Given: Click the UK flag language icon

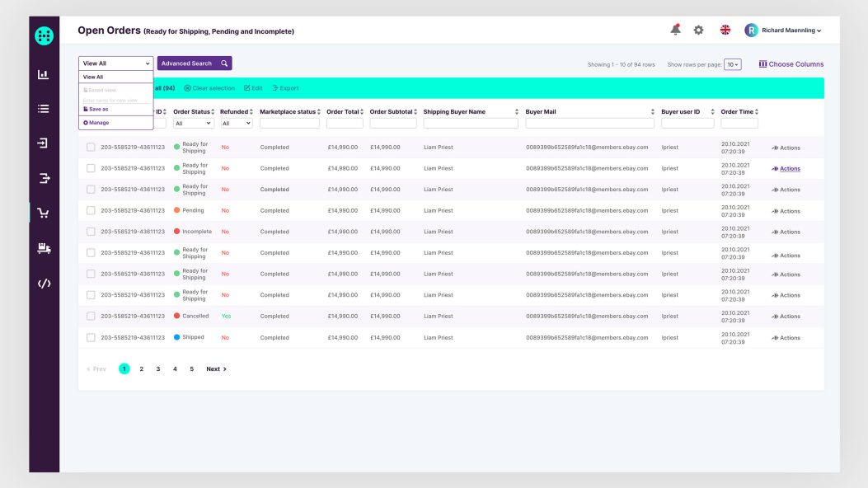Looking at the screenshot, I should 725,30.
